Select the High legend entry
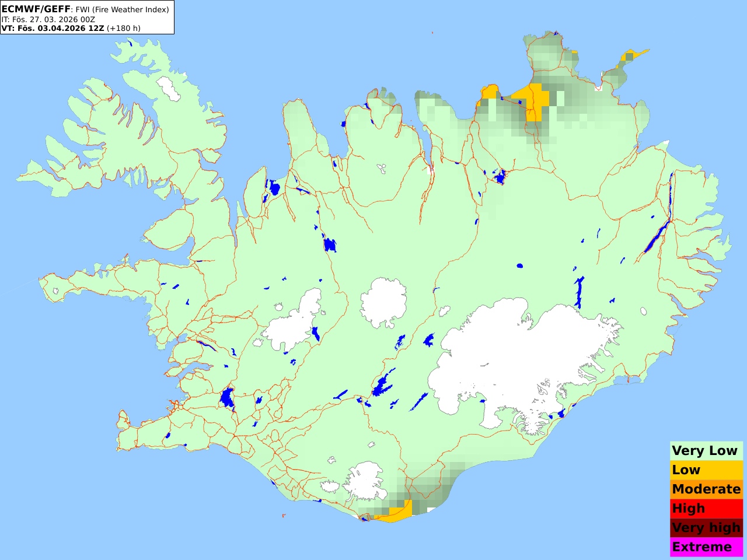 point(706,508)
